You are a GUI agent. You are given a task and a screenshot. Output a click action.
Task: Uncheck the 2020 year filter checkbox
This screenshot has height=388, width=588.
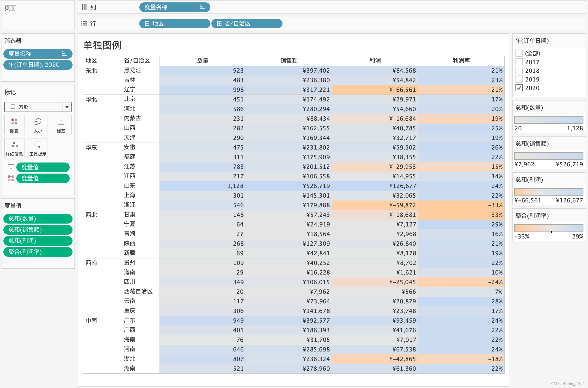519,88
